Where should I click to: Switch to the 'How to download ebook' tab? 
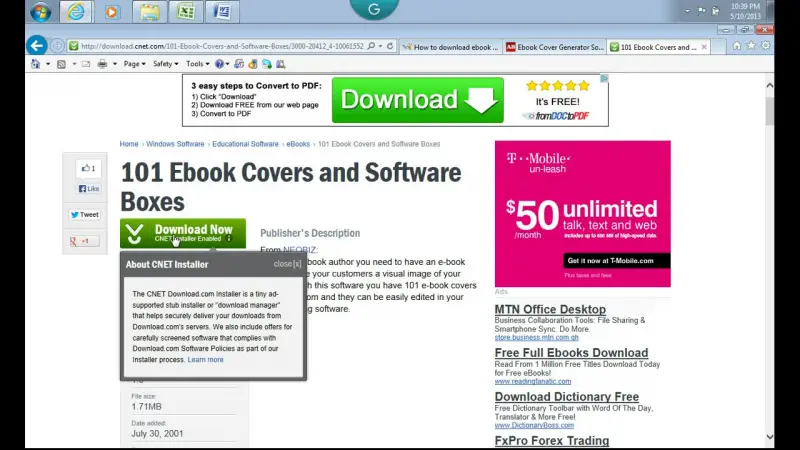click(450, 47)
